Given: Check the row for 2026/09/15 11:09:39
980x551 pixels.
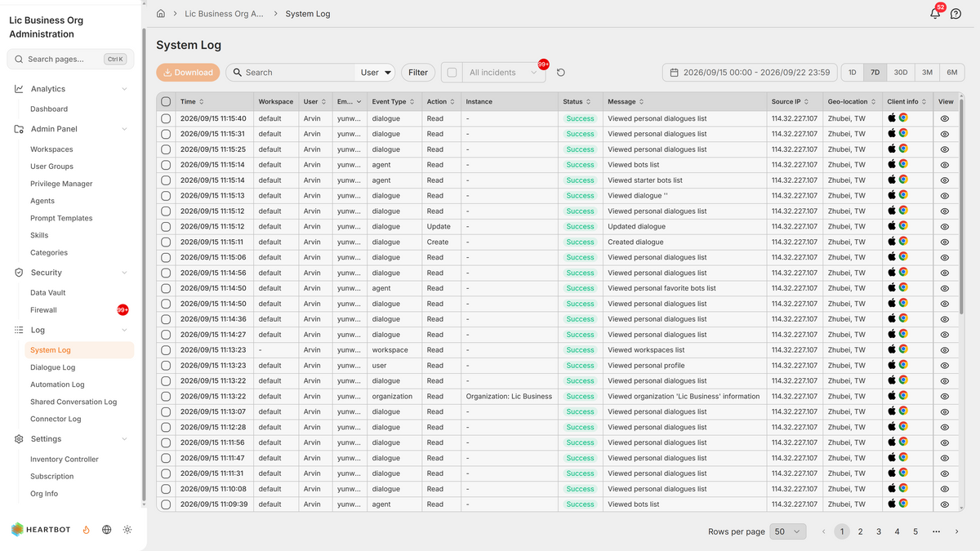Looking at the screenshot, I should [166, 504].
